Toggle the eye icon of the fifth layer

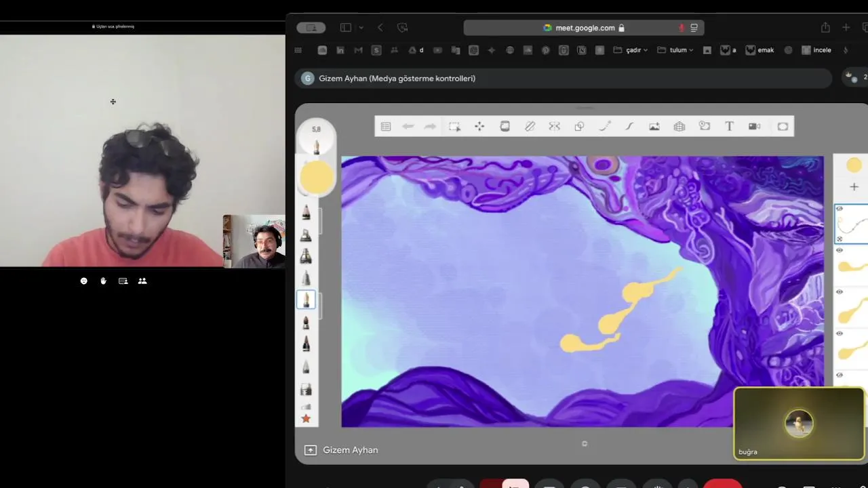(840, 375)
